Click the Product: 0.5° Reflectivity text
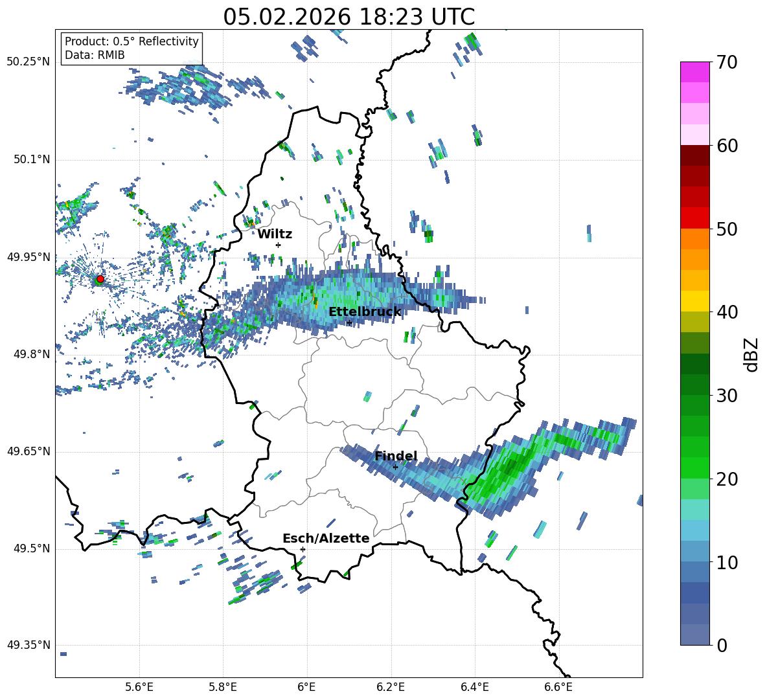This screenshot has height=700, width=767. coord(132,41)
